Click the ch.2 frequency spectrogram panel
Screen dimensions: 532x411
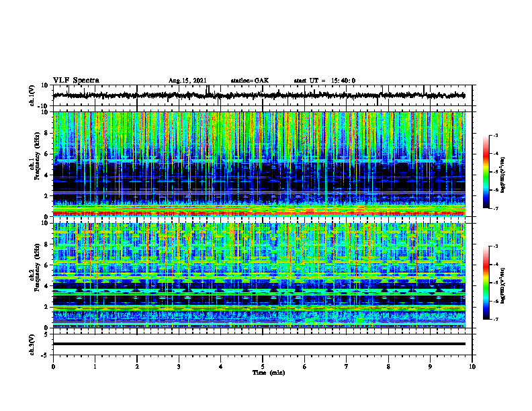tap(263, 275)
